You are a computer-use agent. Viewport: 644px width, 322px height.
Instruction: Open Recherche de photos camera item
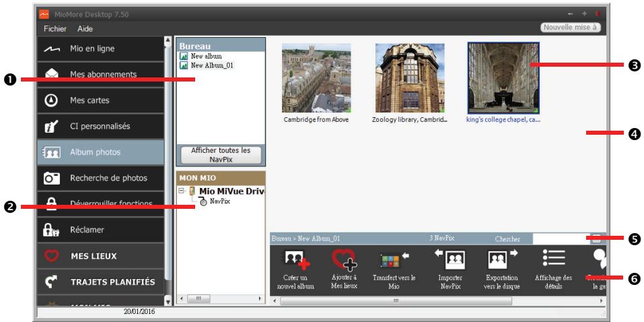point(101,178)
